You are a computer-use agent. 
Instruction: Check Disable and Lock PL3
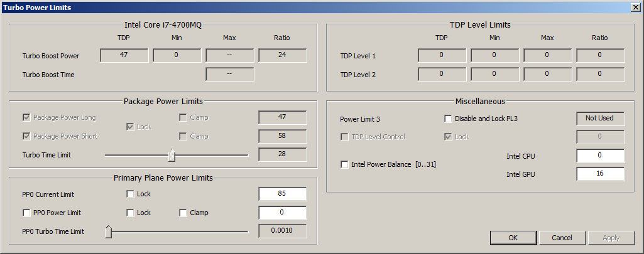click(448, 119)
